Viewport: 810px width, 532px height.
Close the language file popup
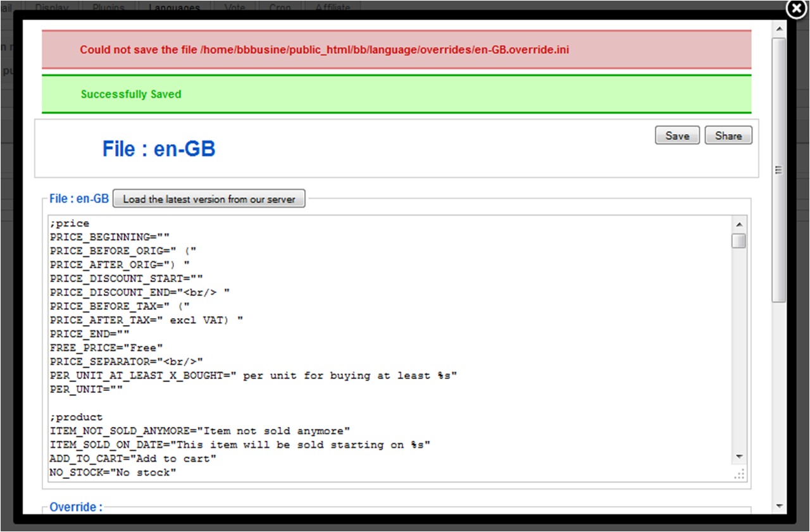click(x=796, y=8)
